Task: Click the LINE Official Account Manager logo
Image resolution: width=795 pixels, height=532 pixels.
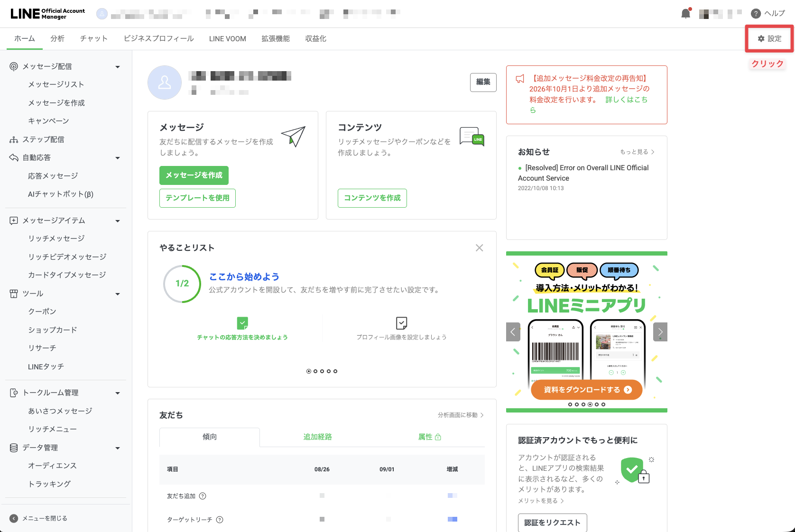Action: coord(47,14)
